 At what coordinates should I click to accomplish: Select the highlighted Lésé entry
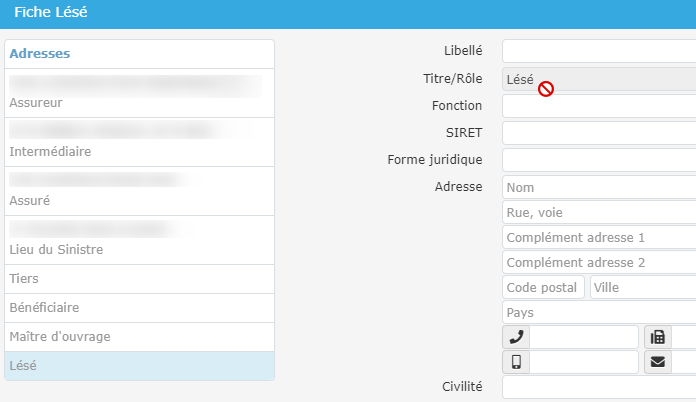tap(139, 366)
